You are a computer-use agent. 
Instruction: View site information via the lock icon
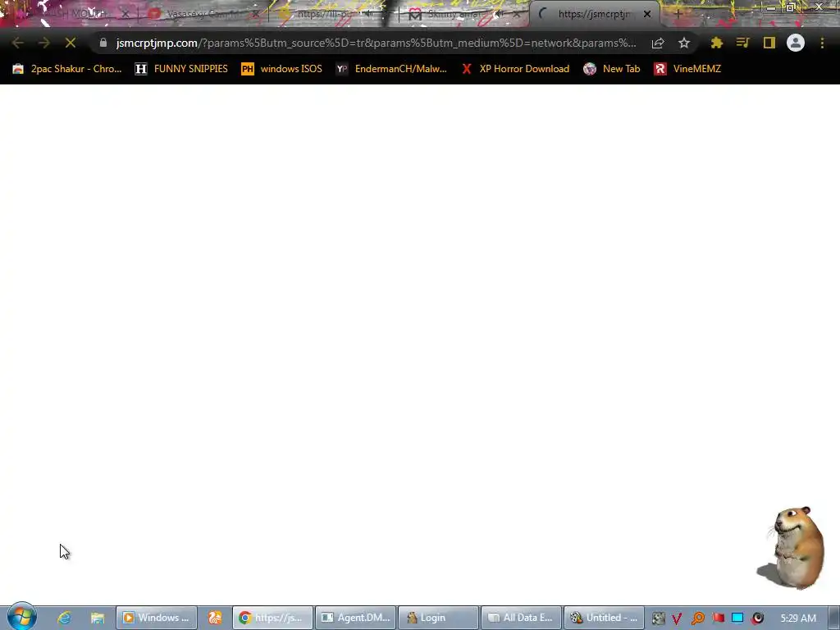103,43
